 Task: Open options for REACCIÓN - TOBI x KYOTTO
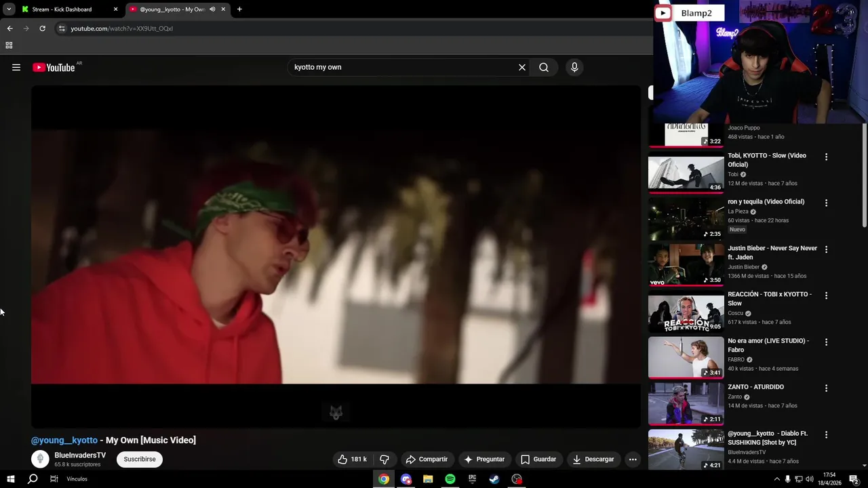826,296
